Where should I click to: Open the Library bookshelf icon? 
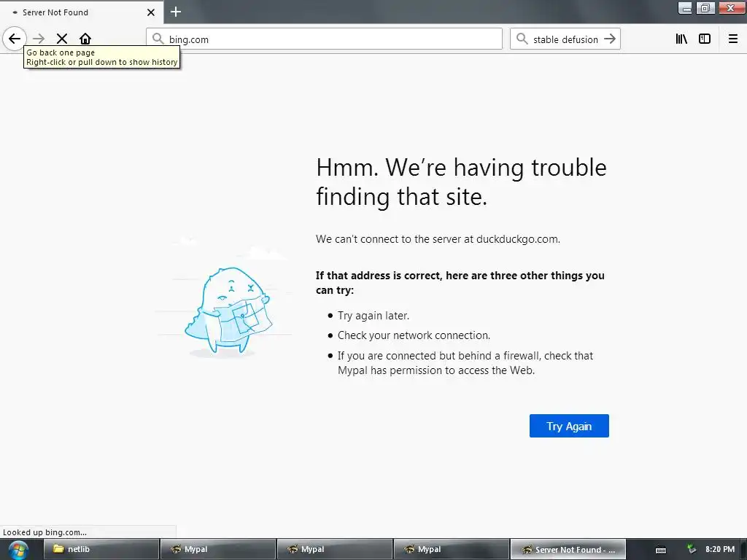(x=681, y=39)
